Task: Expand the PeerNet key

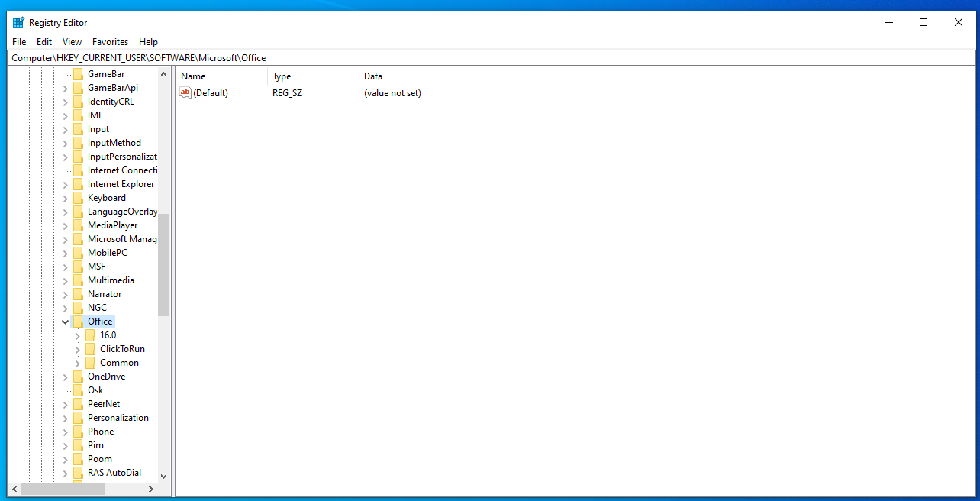Action: [x=65, y=404]
